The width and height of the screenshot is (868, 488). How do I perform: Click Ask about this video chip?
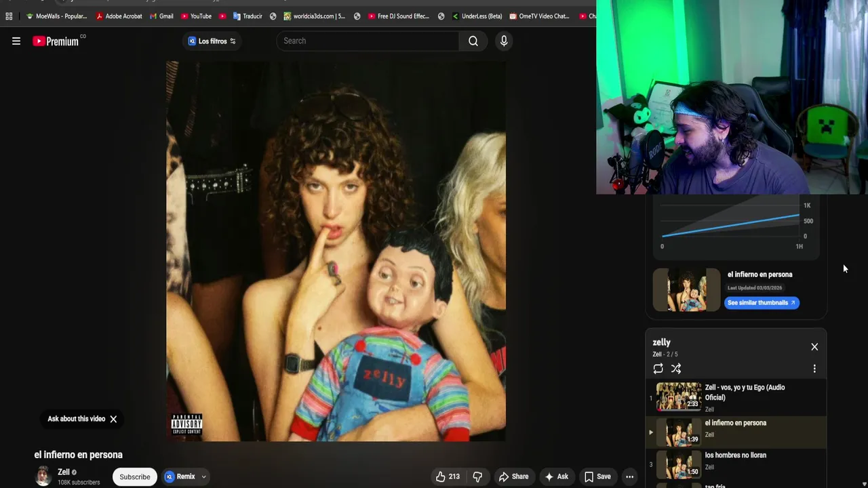76,420
